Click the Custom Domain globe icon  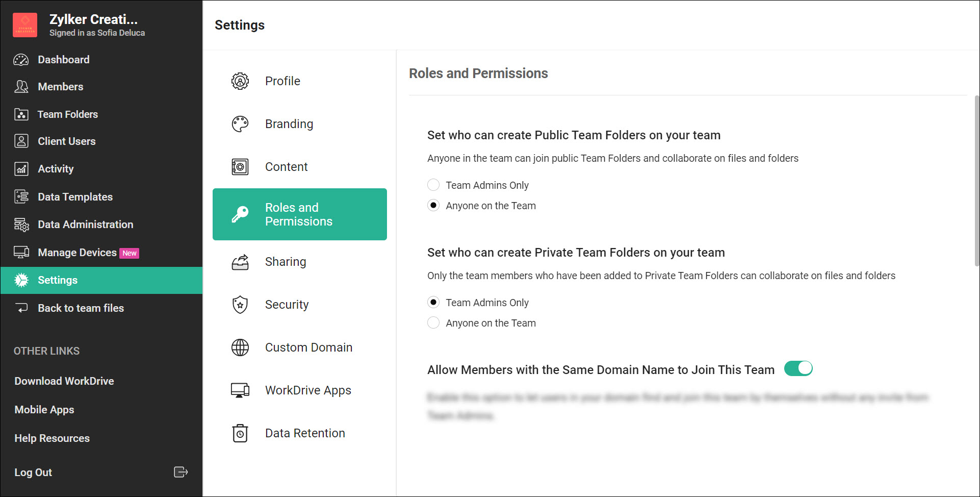pyautogui.click(x=240, y=347)
